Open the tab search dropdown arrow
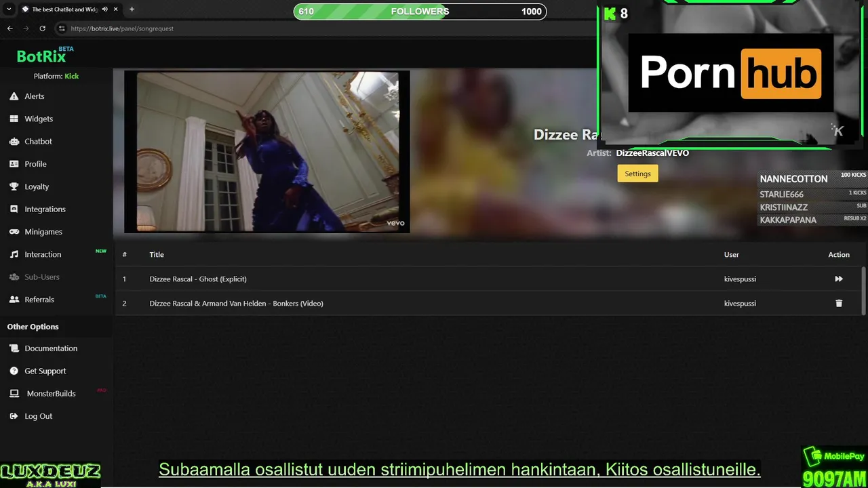 (9, 9)
